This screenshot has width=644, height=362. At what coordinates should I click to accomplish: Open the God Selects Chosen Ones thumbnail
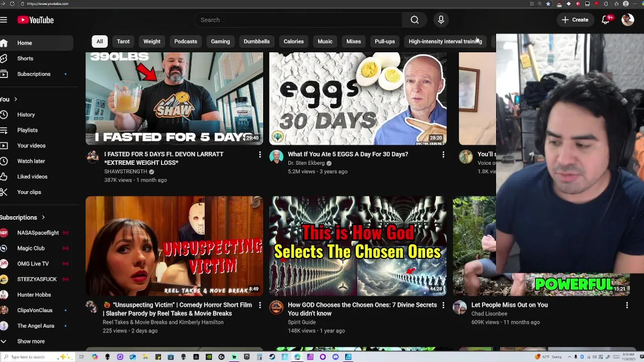tap(358, 246)
